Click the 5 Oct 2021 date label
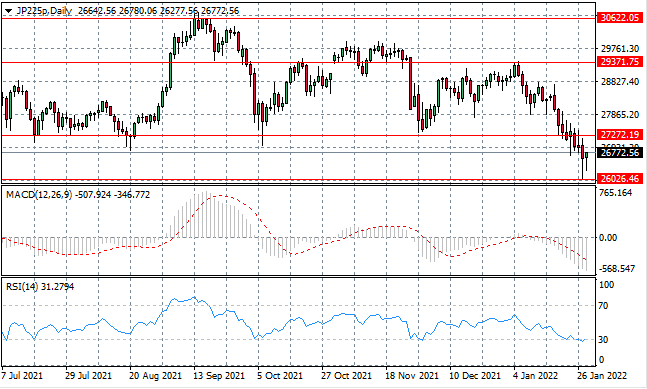This screenshot has height=389, width=647. [x=280, y=376]
